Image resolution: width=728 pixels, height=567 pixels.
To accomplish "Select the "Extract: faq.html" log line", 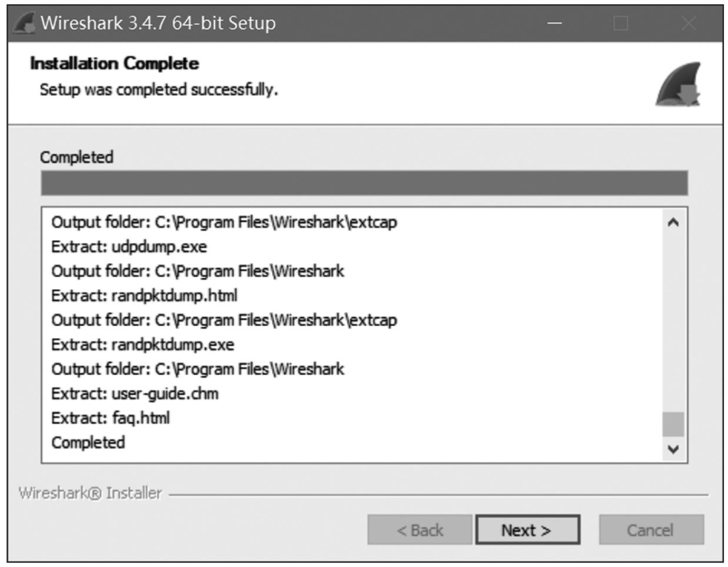I will 110,418.
